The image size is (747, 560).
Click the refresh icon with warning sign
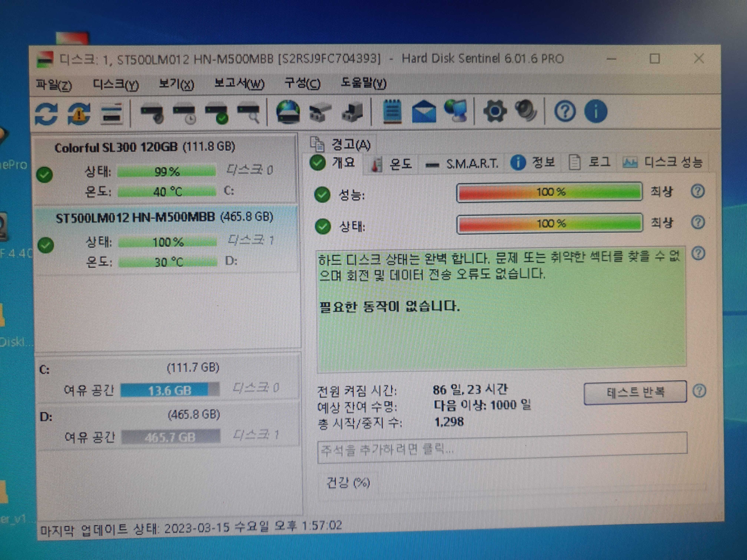tap(79, 114)
